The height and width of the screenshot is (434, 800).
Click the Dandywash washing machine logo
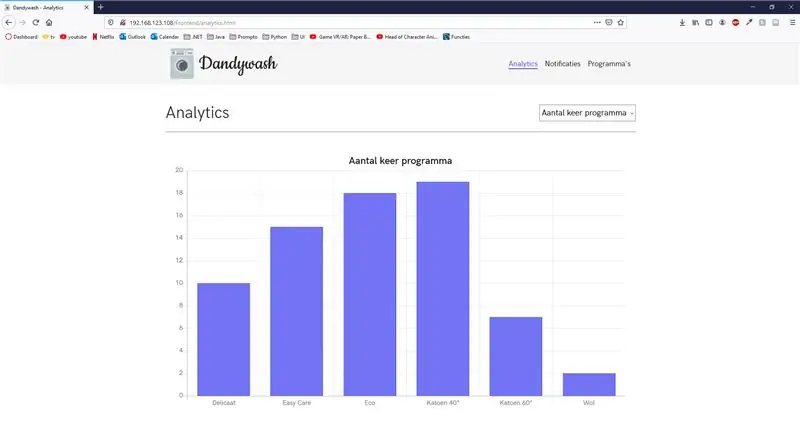click(x=182, y=64)
